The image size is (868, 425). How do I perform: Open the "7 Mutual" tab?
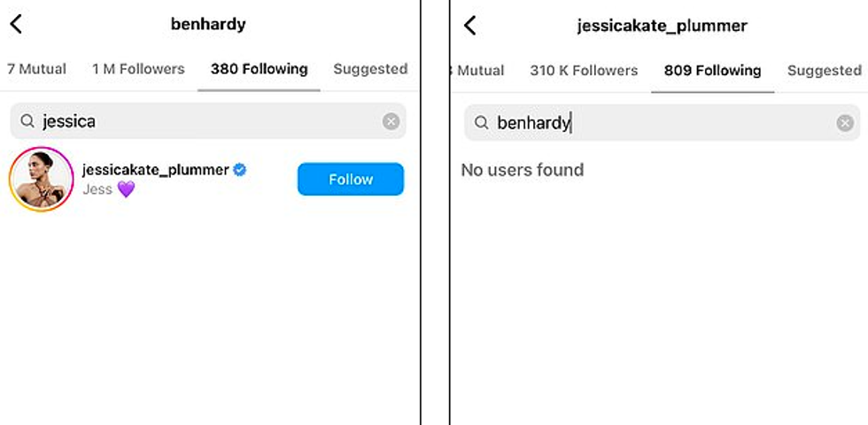point(36,69)
